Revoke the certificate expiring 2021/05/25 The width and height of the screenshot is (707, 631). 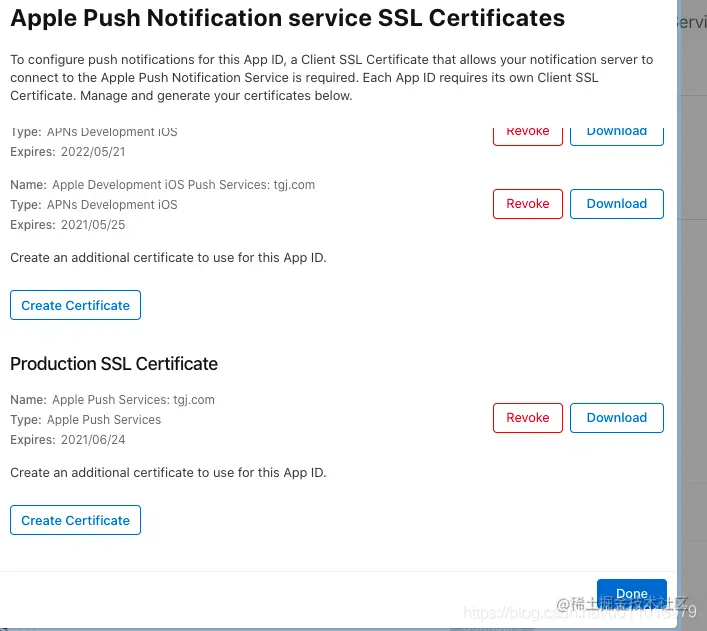coord(528,204)
